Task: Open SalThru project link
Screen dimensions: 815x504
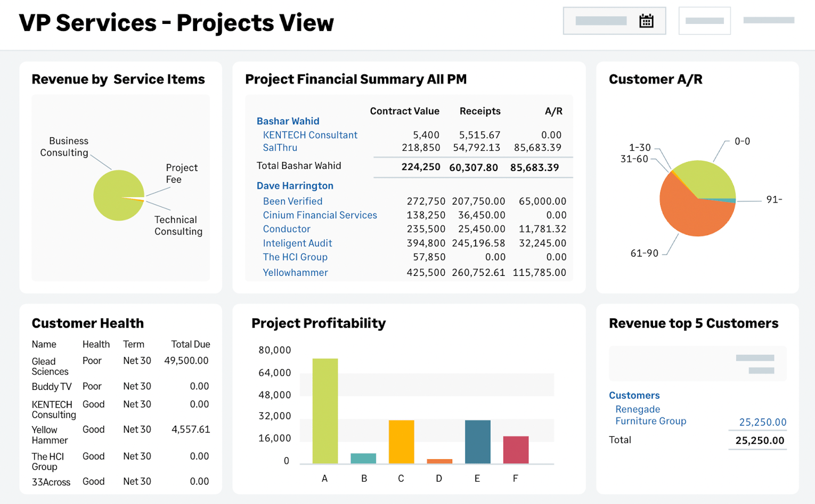Action: pos(280,148)
